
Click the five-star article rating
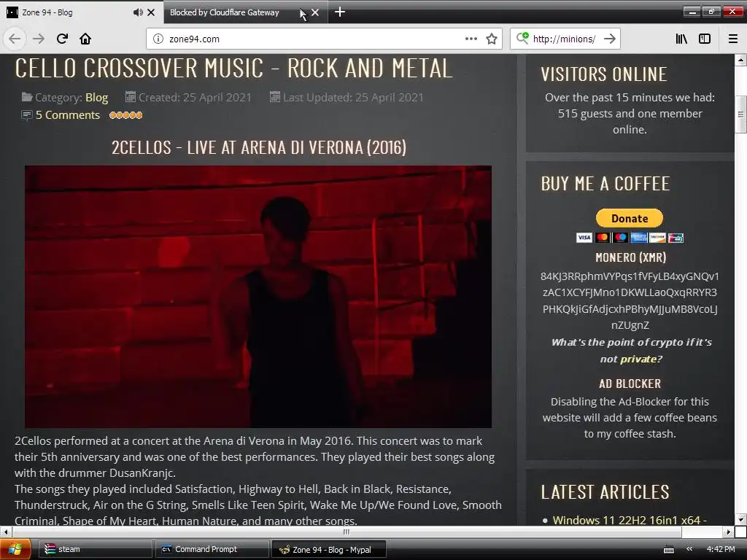pos(125,115)
